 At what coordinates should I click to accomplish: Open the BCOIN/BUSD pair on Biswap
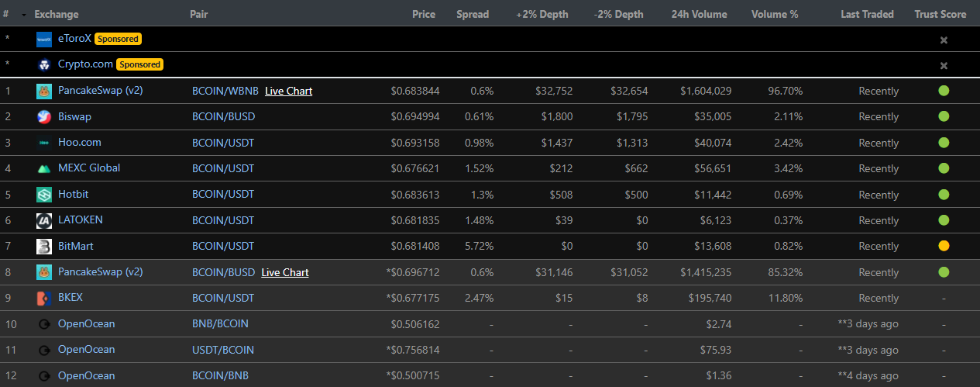click(x=223, y=116)
